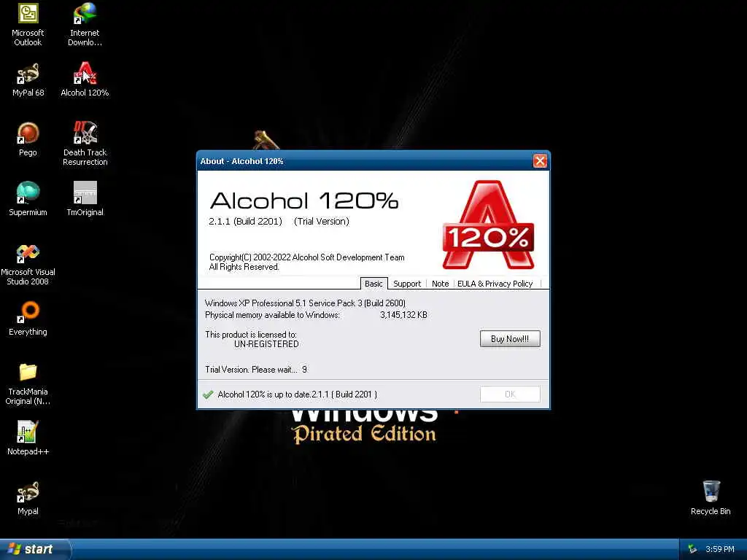The image size is (747, 560).
Task: Select the Pego desktop icon
Action: click(x=28, y=139)
